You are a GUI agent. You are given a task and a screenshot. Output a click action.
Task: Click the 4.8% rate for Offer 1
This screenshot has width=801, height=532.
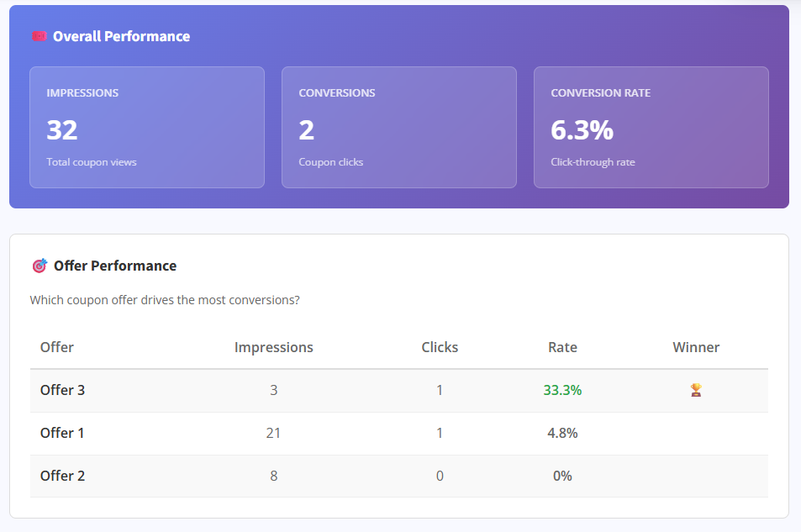click(x=562, y=433)
